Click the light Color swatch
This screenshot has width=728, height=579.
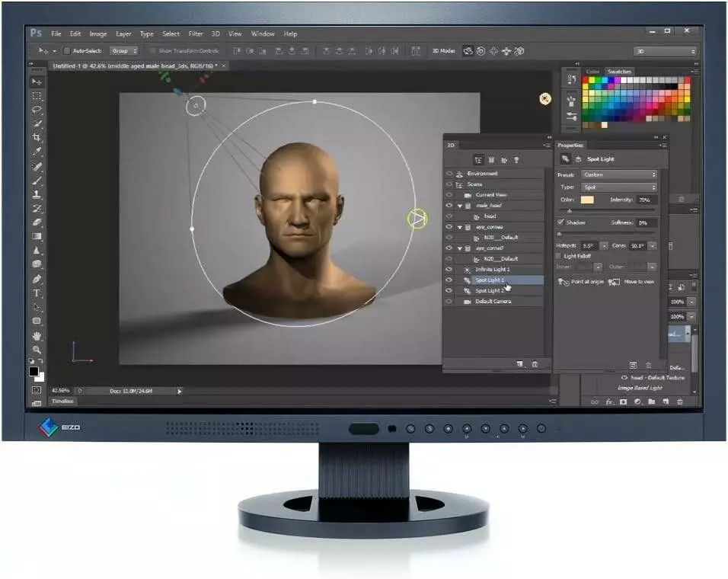coord(587,200)
